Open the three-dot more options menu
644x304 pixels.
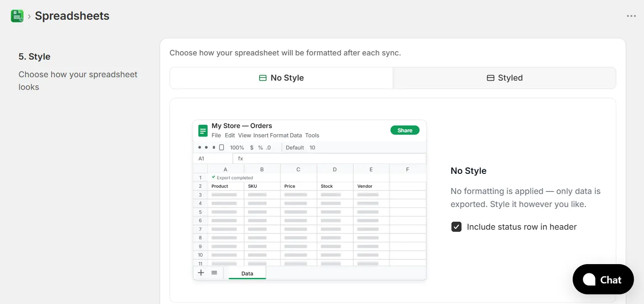pos(631,16)
